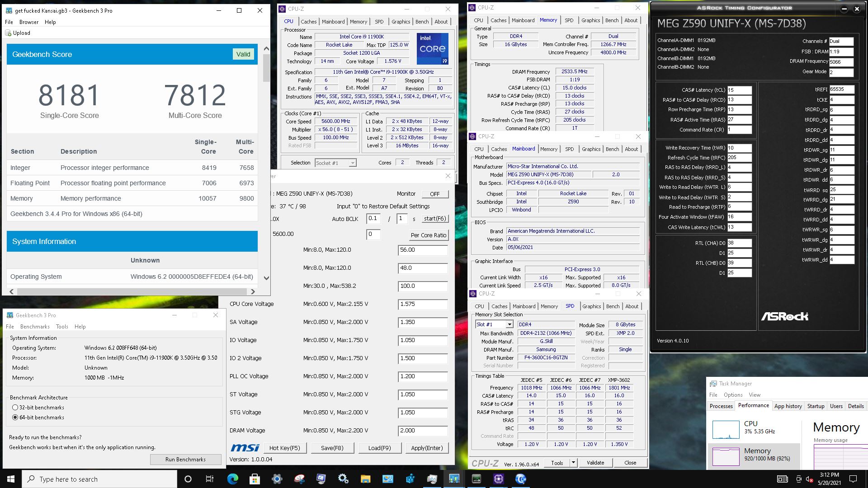Open the notification center icon
Image resolution: width=868 pixels, height=488 pixels.
click(x=853, y=479)
